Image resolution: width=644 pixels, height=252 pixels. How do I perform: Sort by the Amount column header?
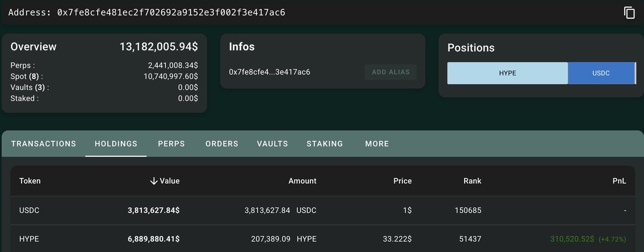[x=302, y=181]
